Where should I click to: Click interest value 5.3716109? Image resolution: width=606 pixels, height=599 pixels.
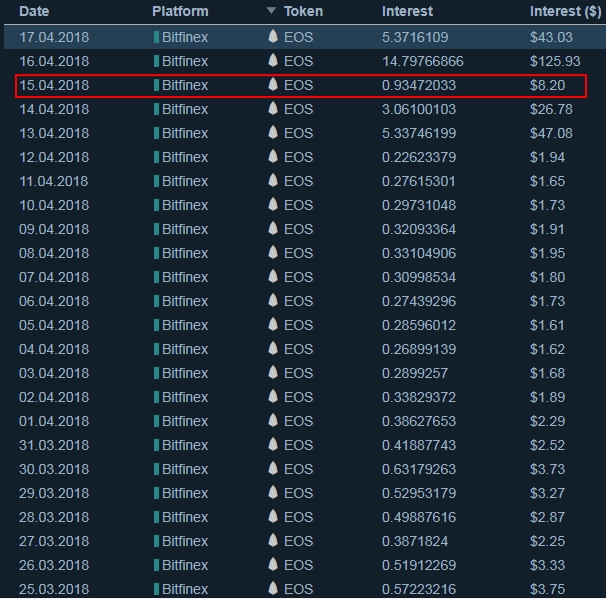(415, 37)
